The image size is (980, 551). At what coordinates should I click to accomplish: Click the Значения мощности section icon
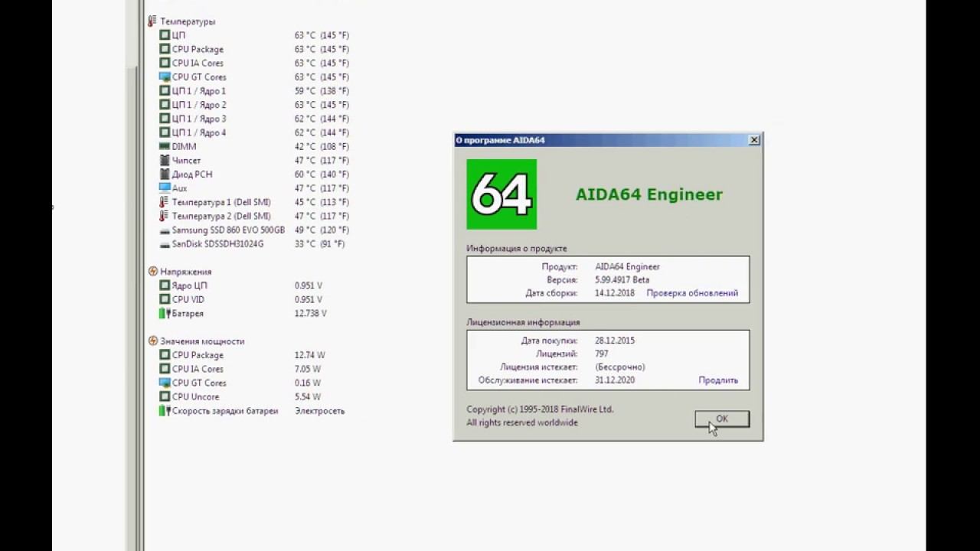152,341
